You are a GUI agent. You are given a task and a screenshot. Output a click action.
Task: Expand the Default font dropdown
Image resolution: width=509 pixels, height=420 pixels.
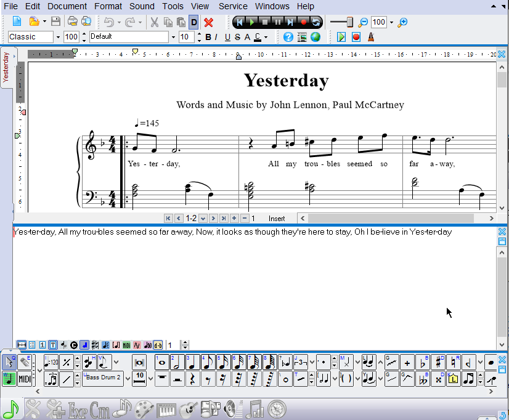(173, 38)
